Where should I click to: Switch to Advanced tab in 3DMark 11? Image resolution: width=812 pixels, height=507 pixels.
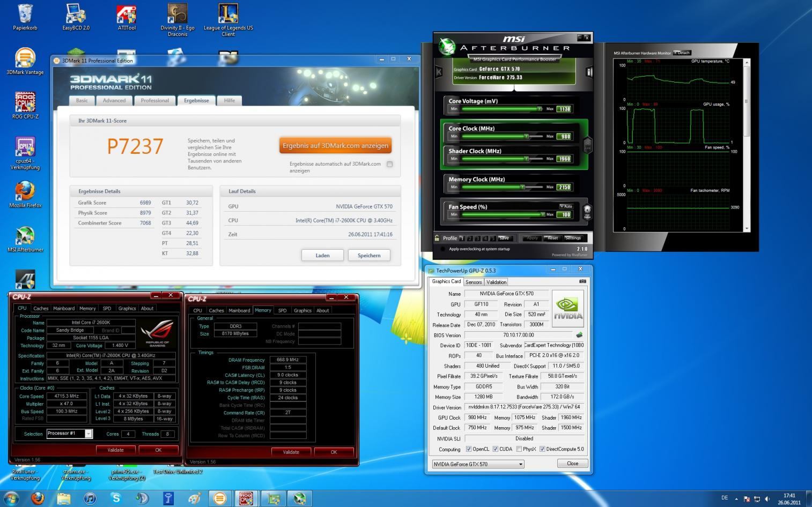coord(114,100)
